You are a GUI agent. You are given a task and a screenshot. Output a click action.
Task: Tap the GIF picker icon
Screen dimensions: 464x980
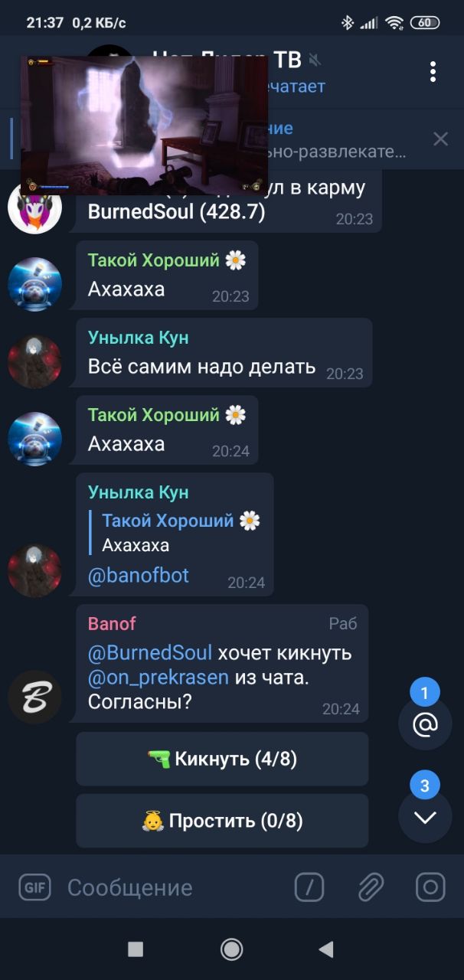(x=34, y=887)
